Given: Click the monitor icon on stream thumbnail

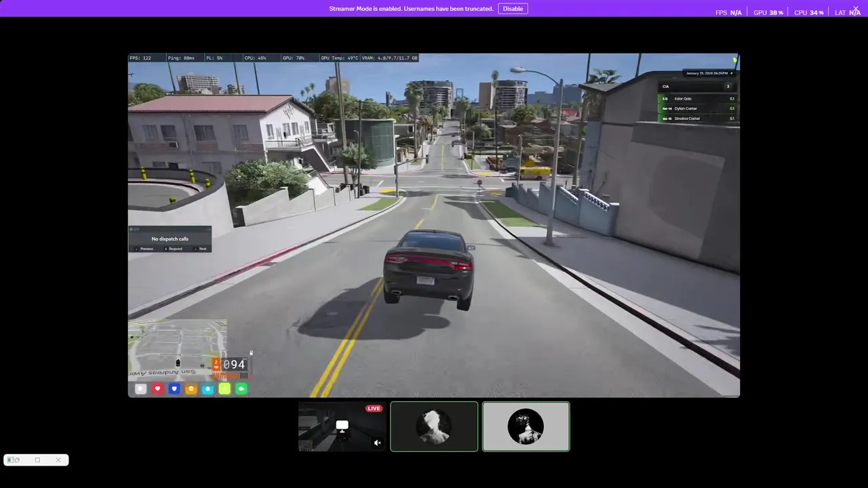Looking at the screenshot, I should [x=342, y=426].
